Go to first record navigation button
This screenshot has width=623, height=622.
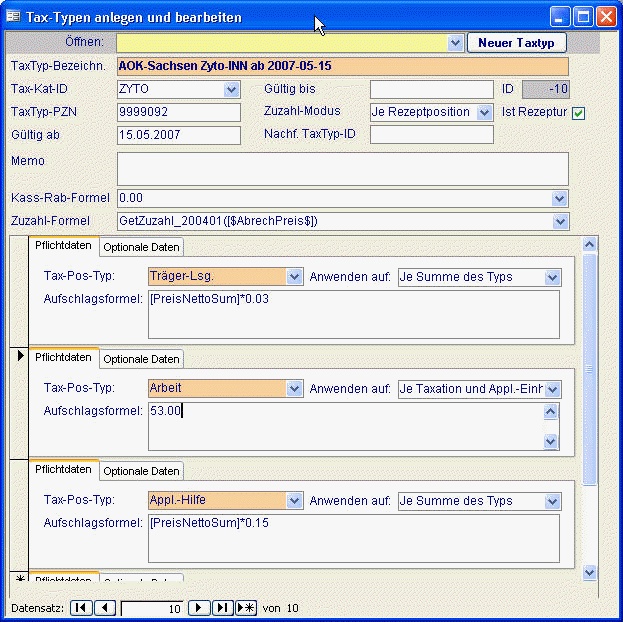81,608
